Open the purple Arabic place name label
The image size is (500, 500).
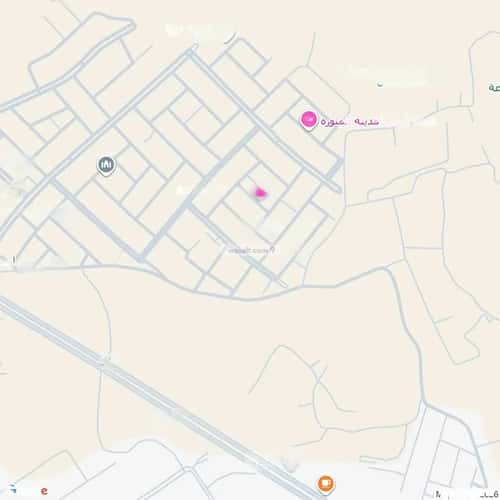(350, 122)
